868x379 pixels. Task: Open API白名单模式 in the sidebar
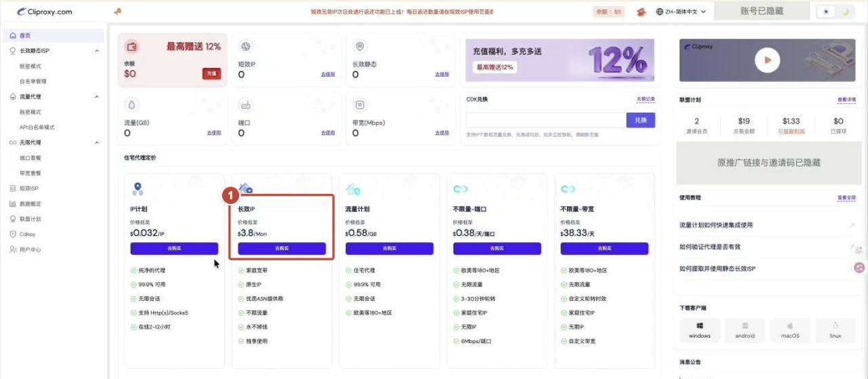tap(37, 127)
